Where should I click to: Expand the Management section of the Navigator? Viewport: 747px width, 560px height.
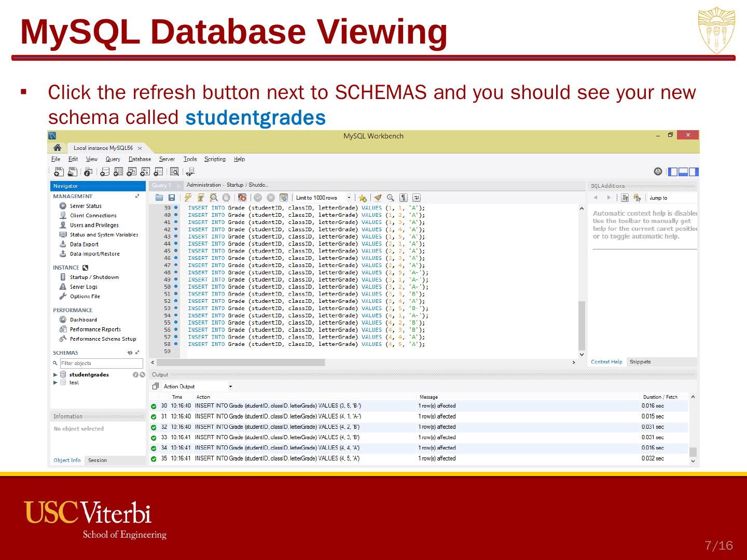click(x=137, y=196)
